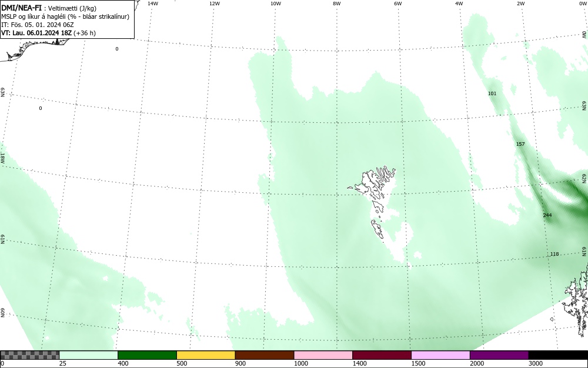Click the CAPE value 101 on map

(x=492, y=93)
